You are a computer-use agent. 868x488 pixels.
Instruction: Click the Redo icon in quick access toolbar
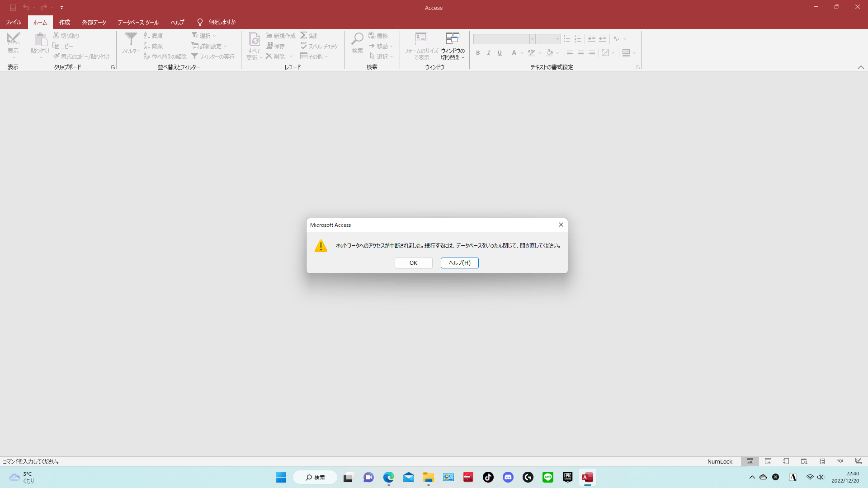[x=44, y=8]
